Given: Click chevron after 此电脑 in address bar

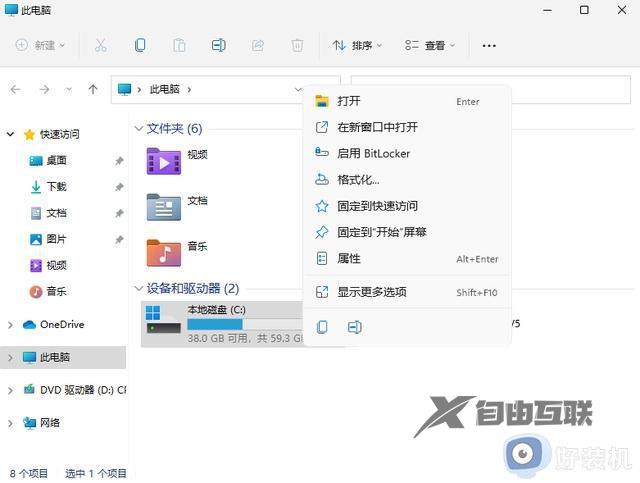Looking at the screenshot, I should click(x=189, y=89).
